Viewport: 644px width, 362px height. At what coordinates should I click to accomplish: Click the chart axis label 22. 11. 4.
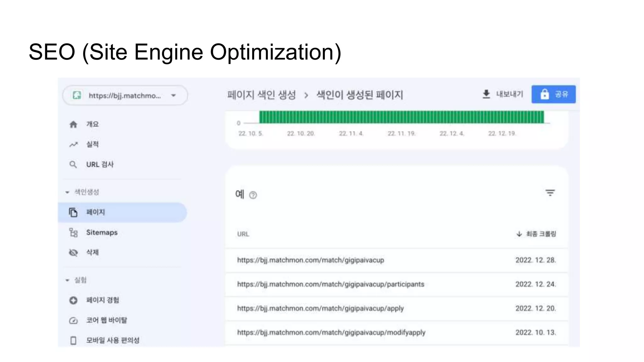pos(351,134)
